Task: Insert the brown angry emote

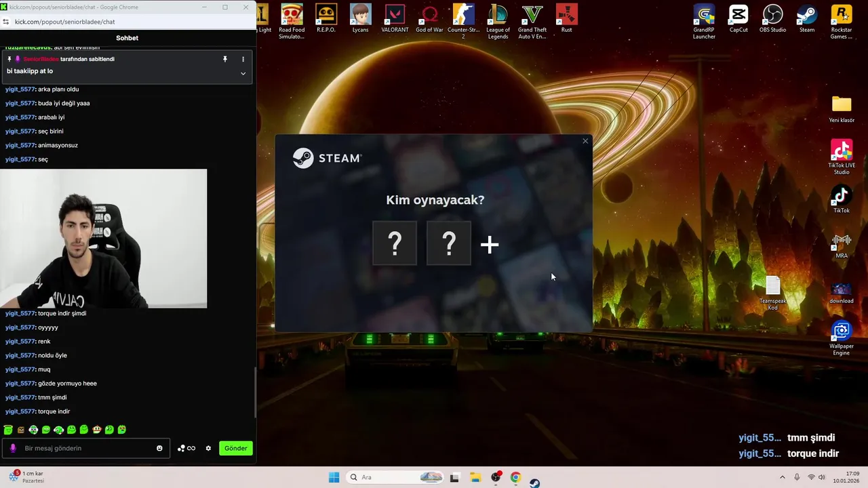Action: click(x=21, y=430)
